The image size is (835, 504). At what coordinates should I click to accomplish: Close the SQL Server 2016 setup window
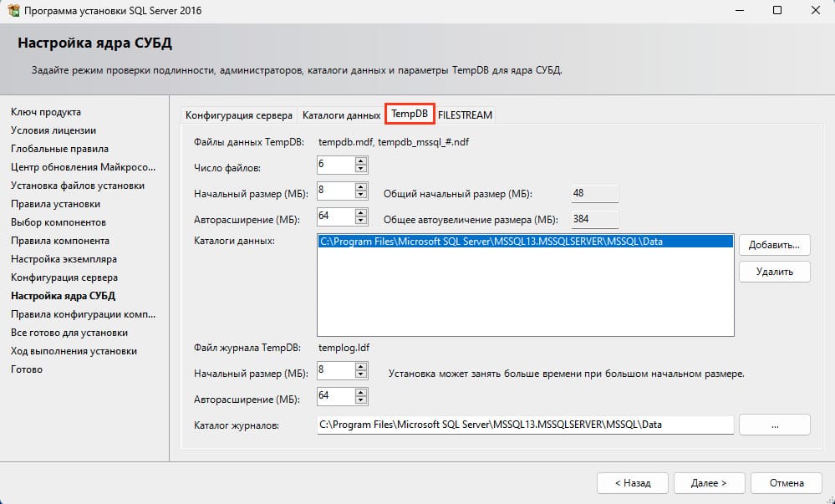point(815,11)
